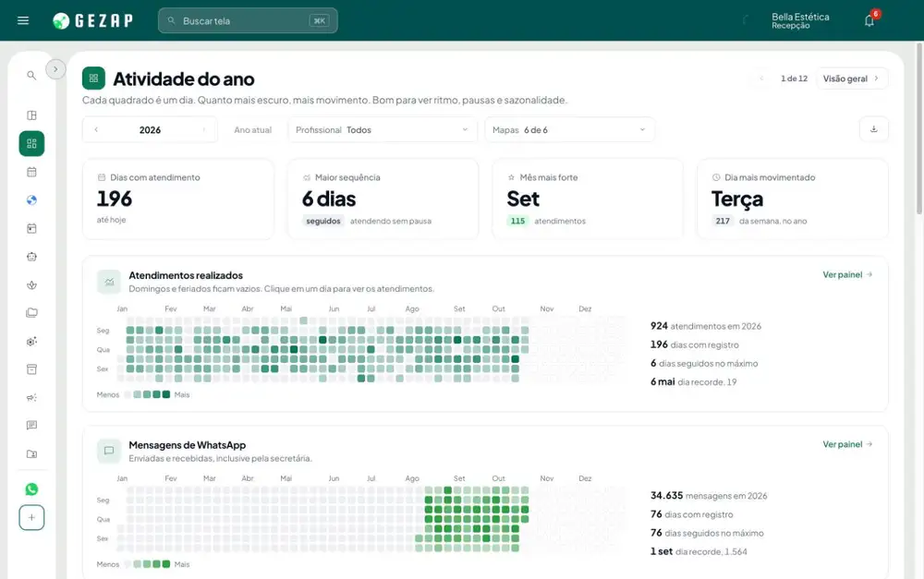Screen dimensions: 924x579
Task: Click the 115 atendimentos badge
Action: tap(517, 221)
